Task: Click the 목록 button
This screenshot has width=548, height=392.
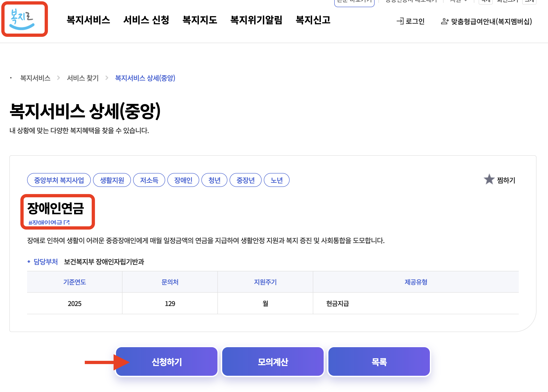Action: click(x=379, y=362)
